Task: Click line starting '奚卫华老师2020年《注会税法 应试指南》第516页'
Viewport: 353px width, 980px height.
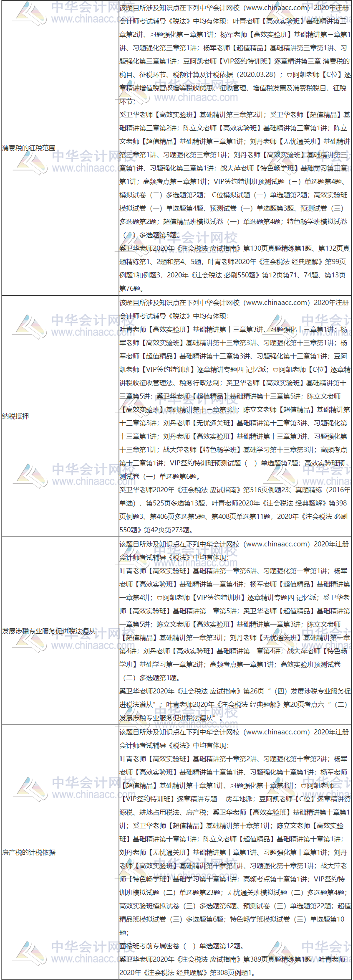Action: coord(235,490)
